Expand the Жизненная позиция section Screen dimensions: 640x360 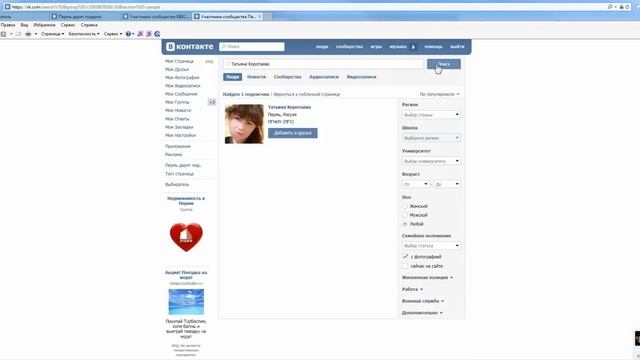click(427, 278)
